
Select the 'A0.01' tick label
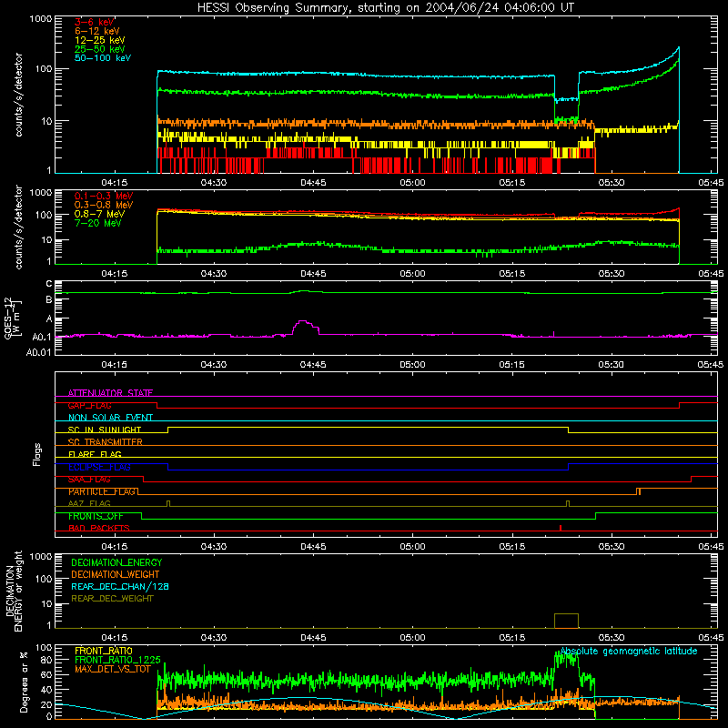point(39,353)
